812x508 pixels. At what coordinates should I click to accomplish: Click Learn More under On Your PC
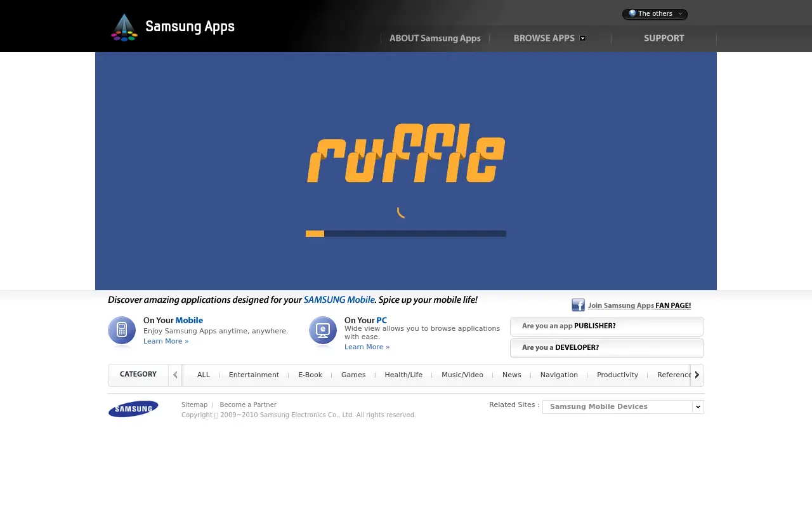coord(367,347)
